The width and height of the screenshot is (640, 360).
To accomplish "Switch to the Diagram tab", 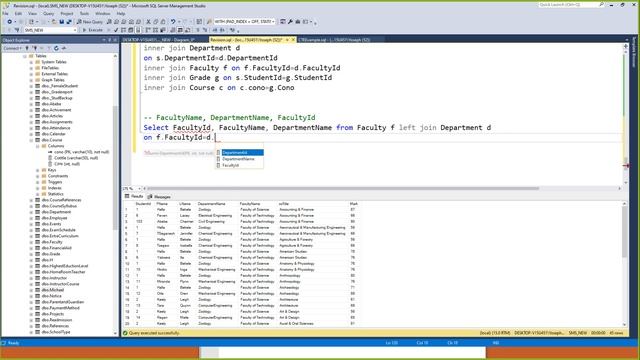I will (159, 40).
